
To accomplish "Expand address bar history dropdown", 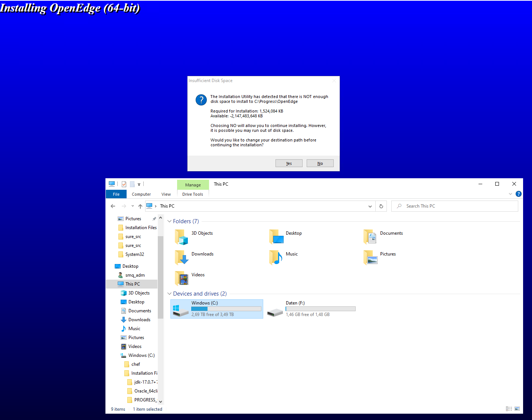I will point(370,206).
